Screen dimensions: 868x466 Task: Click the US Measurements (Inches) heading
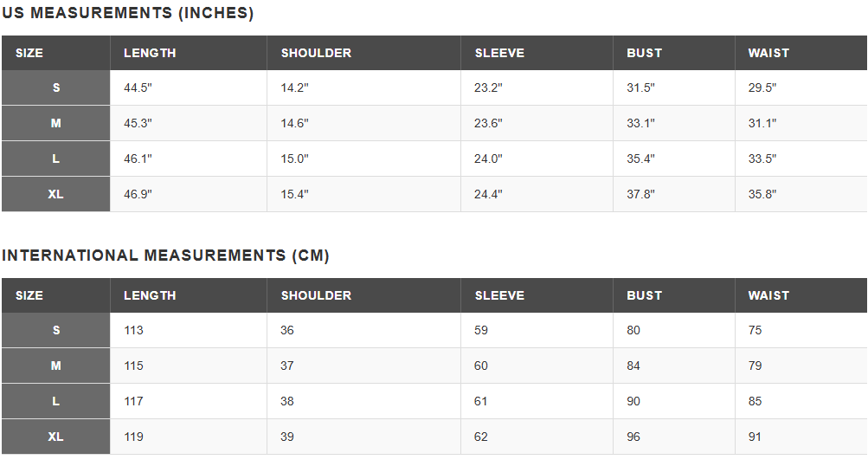(x=128, y=14)
